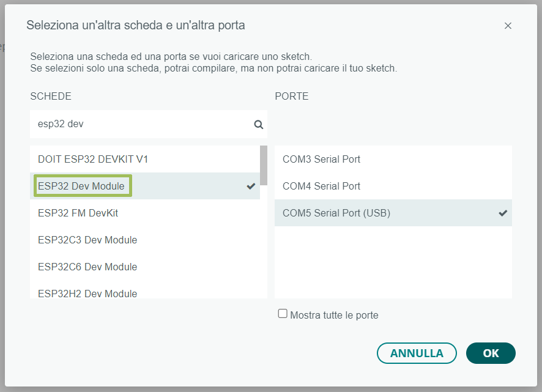This screenshot has width=542, height=392.
Task: Enable Mostra tutte le porte checkbox
Action: pos(283,314)
